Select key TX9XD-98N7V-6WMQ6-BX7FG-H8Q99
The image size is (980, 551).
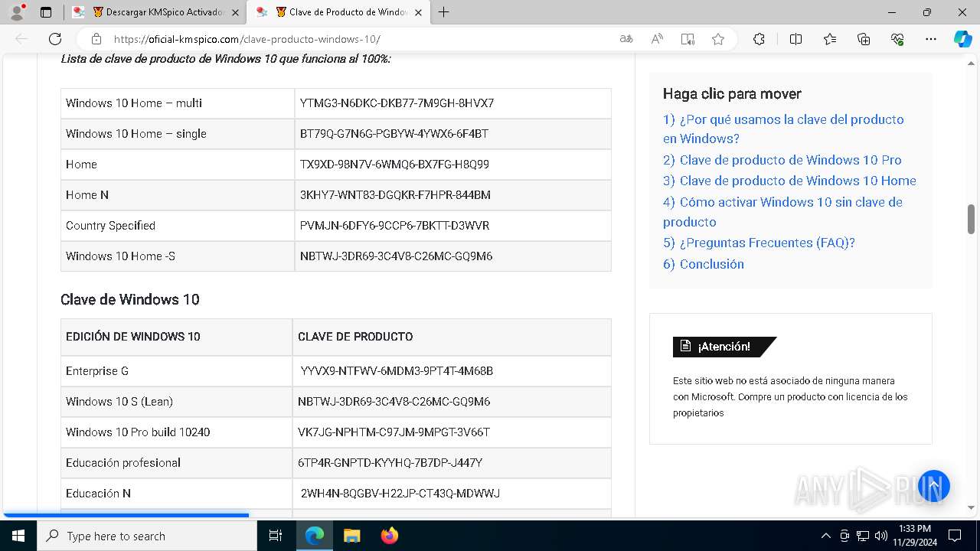394,165
